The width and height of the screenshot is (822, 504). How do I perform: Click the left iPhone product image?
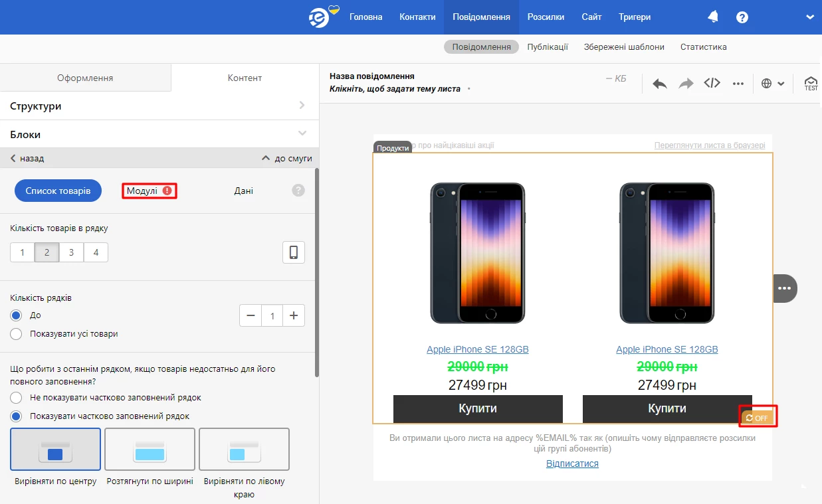478,253
